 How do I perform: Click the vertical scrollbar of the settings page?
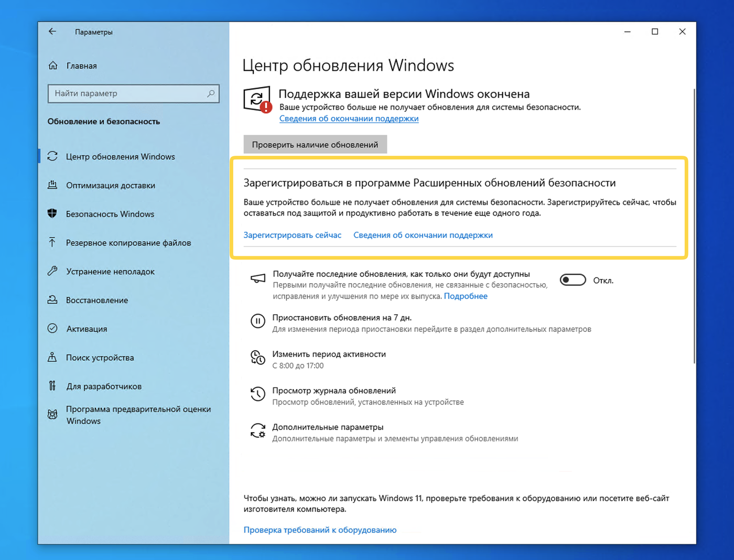coord(694,225)
